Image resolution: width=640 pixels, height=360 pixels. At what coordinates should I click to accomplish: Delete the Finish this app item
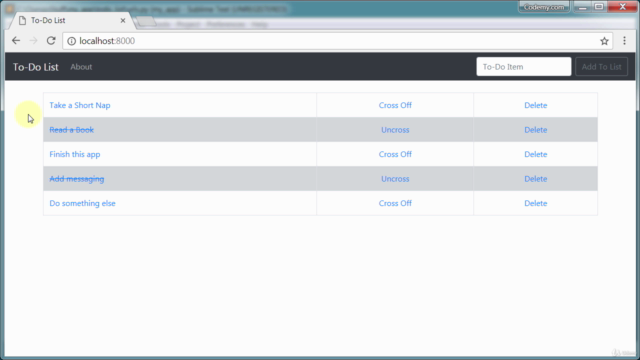[x=536, y=154]
